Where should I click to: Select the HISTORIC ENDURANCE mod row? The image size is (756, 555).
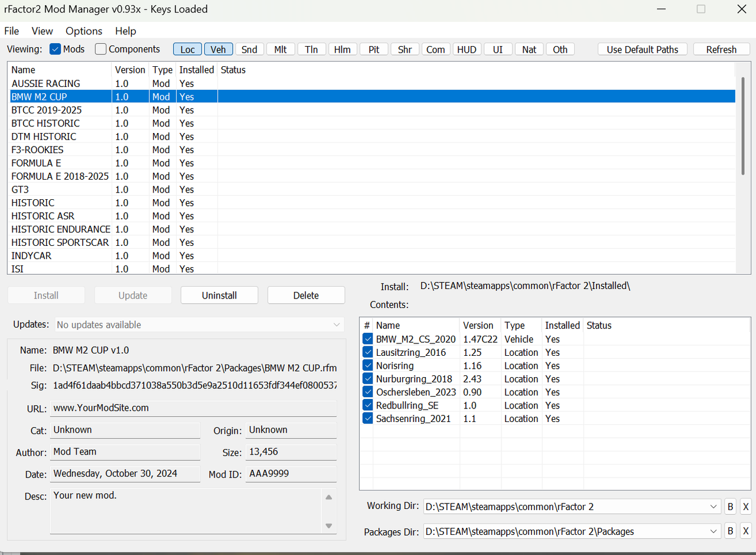click(x=372, y=229)
